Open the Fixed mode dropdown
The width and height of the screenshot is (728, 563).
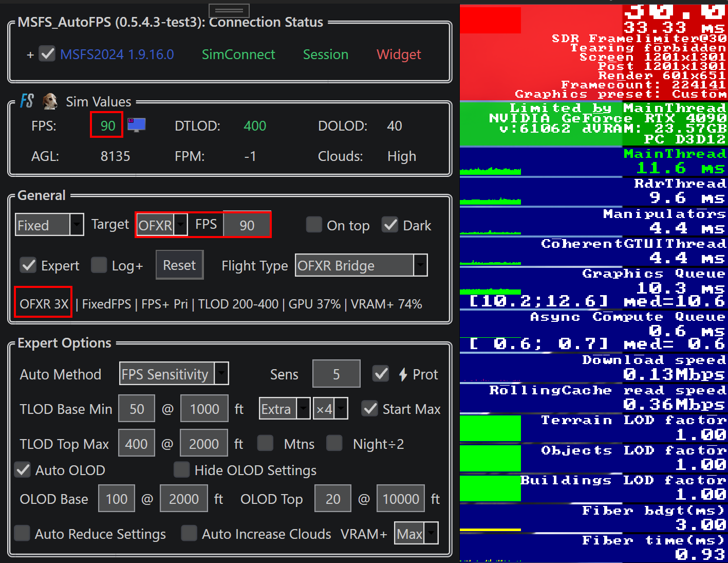coord(49,225)
